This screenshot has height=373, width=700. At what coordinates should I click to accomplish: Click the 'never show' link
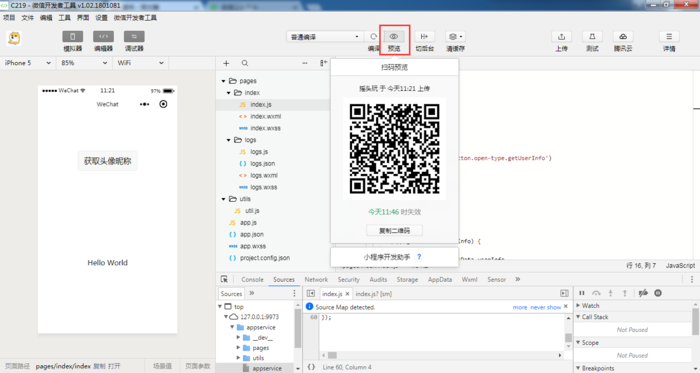click(546, 307)
